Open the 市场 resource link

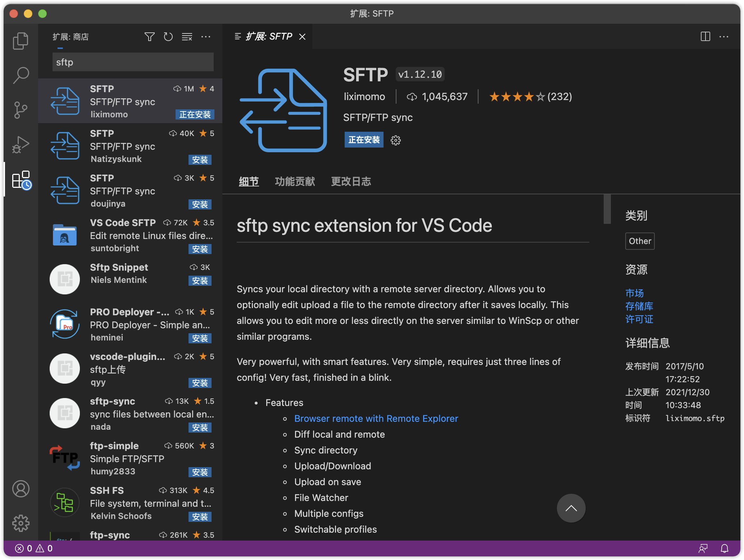[634, 293]
